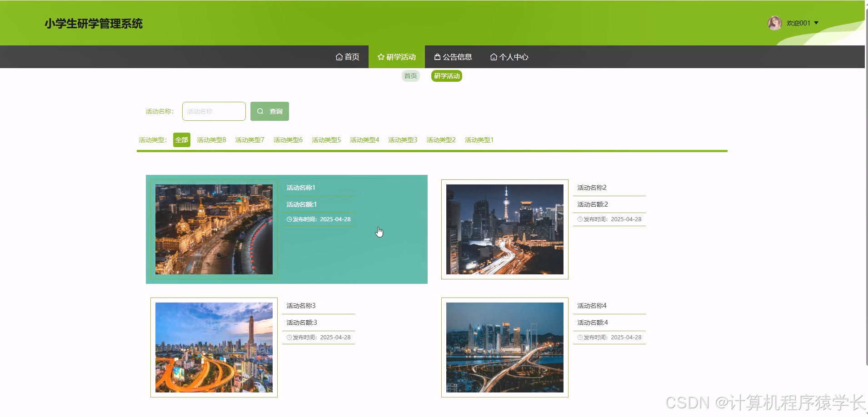This screenshot has height=417, width=868.
Task: Go to the 首页 breadcrumb pill
Action: point(411,76)
